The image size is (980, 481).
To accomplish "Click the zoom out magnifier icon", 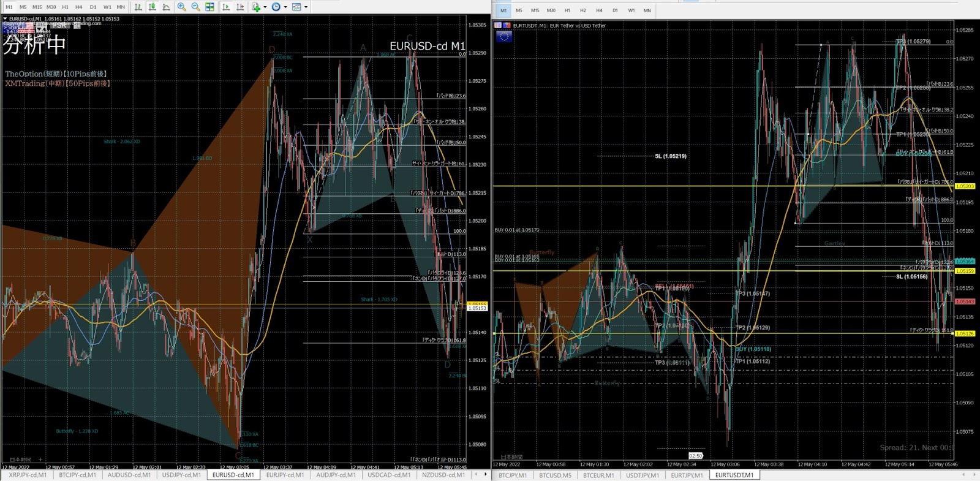I will tap(195, 7).
